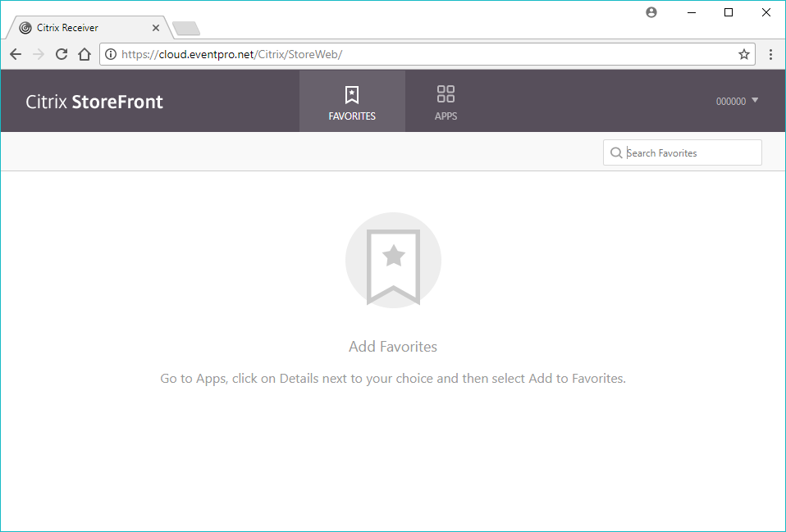Image resolution: width=786 pixels, height=532 pixels.
Task: Minimize the browser window
Action: pos(692,12)
